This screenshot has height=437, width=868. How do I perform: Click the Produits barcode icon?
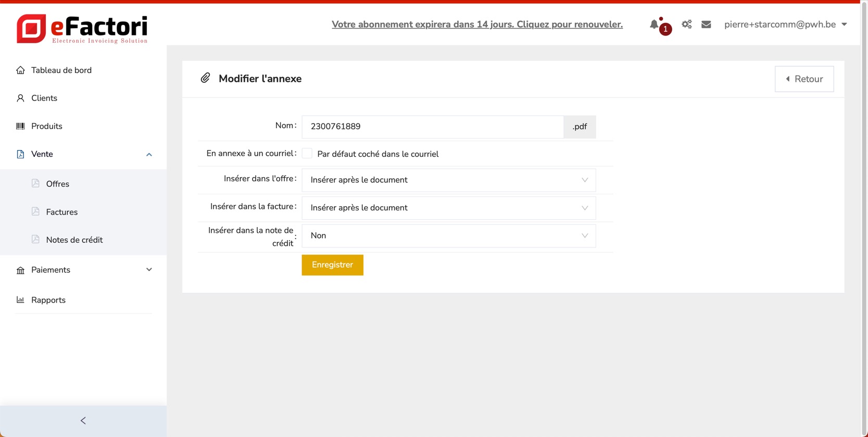20,126
